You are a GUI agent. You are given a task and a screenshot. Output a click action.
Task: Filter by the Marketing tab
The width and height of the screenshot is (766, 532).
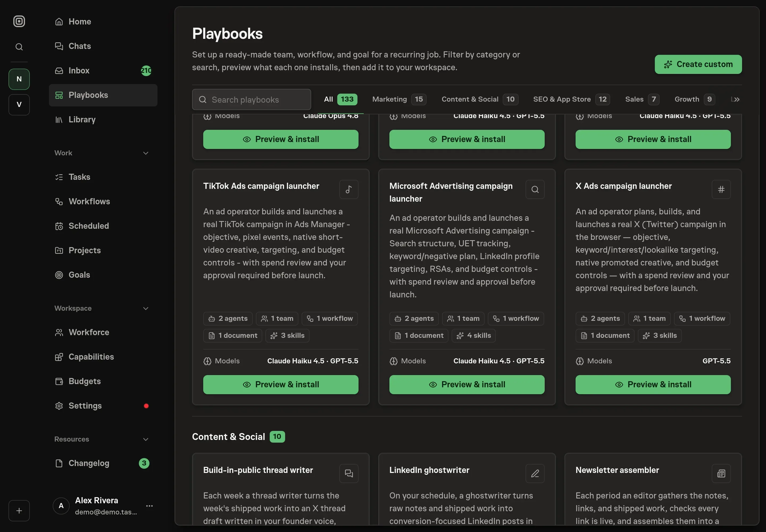click(x=399, y=99)
